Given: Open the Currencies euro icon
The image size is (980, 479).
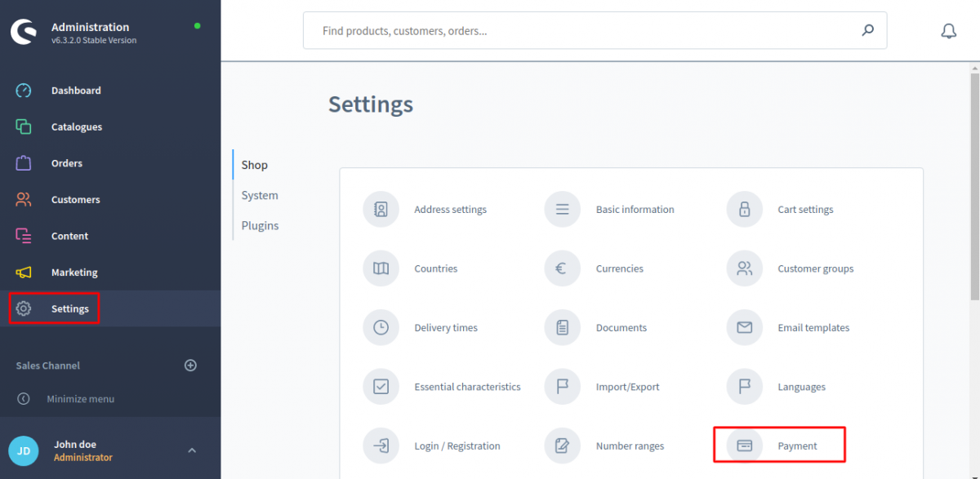Looking at the screenshot, I should [x=562, y=268].
